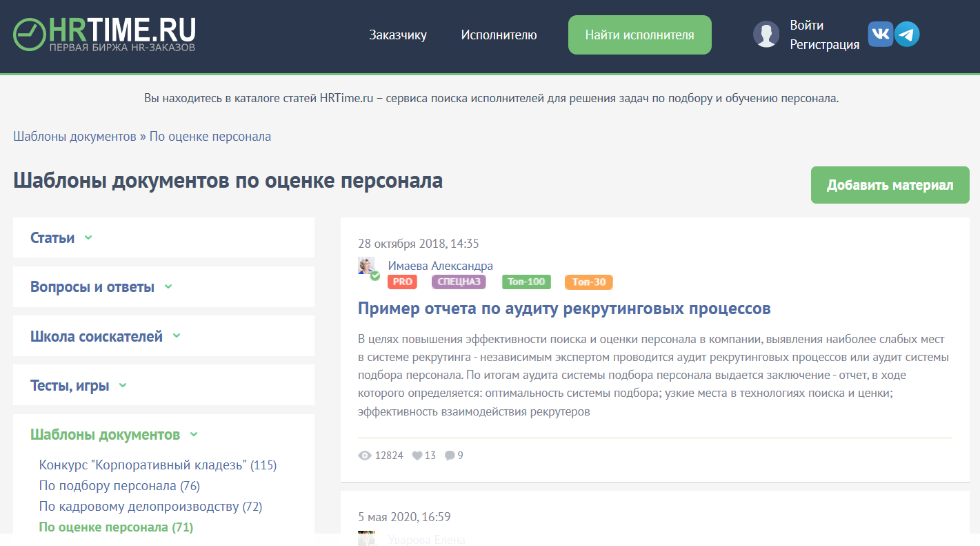Open the VK social page icon

coord(881,33)
